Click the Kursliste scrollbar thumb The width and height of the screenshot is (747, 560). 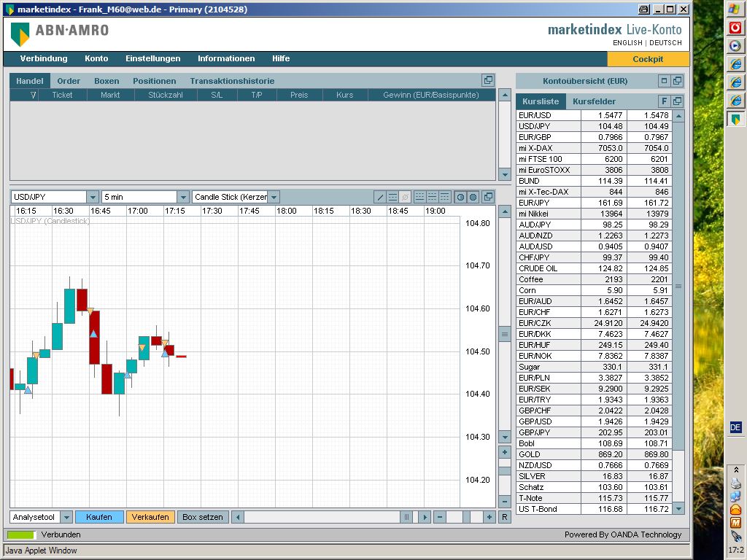pos(679,286)
